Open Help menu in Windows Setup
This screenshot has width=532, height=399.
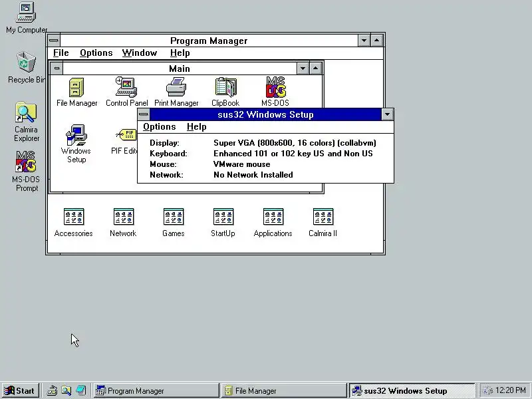click(196, 127)
